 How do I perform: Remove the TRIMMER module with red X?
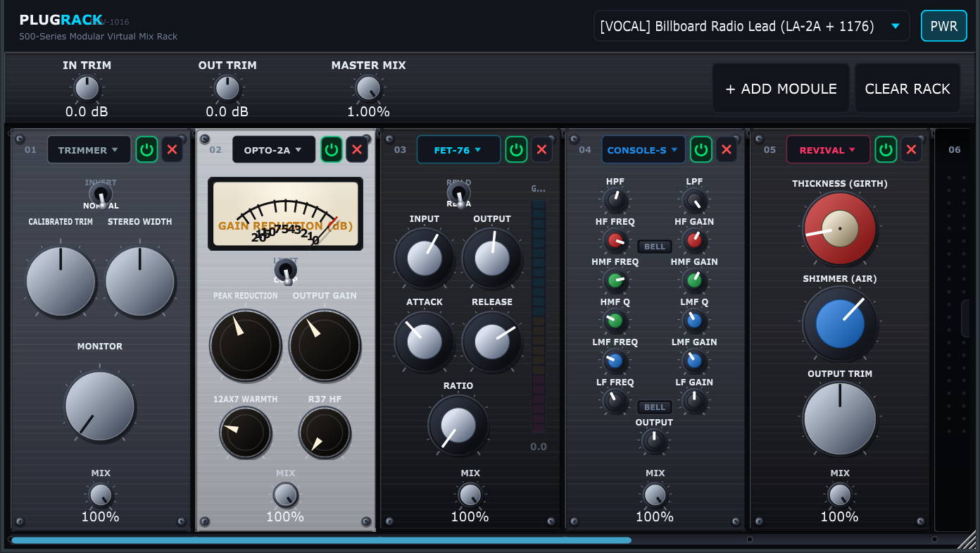(172, 149)
